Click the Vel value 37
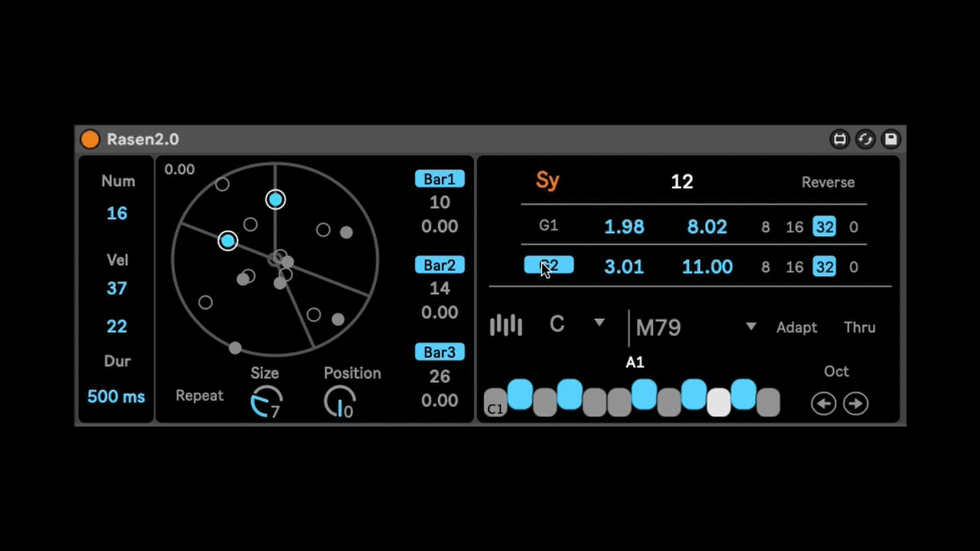This screenshot has height=551, width=980. click(117, 289)
